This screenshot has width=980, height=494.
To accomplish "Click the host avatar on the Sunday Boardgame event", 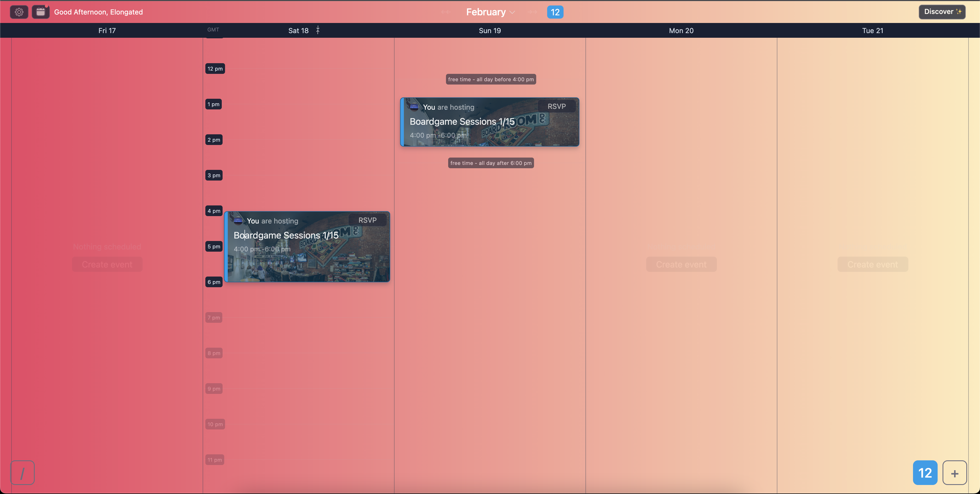I will 414,107.
